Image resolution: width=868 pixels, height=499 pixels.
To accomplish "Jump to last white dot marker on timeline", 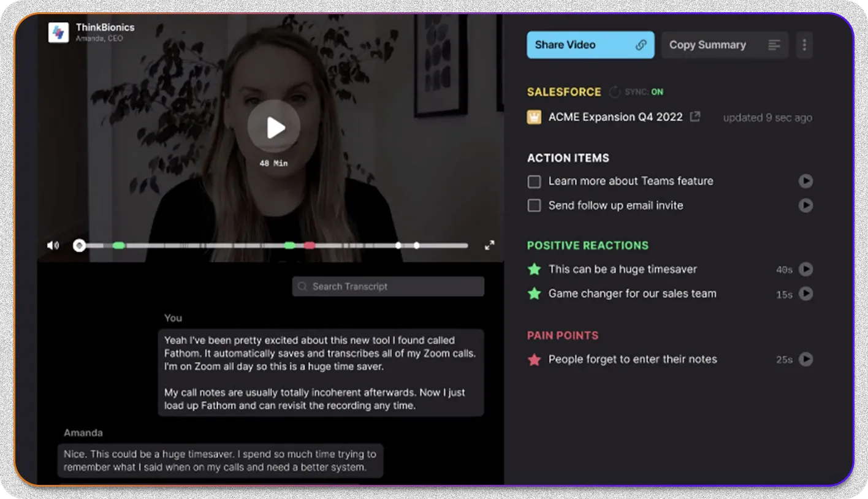I will pos(417,246).
